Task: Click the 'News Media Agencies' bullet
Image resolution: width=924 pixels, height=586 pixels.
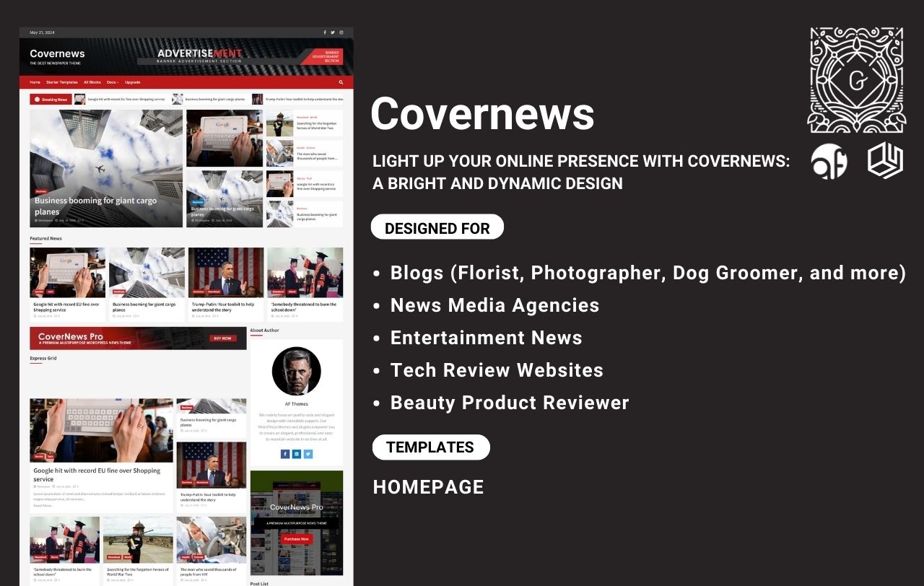Action: [495, 305]
